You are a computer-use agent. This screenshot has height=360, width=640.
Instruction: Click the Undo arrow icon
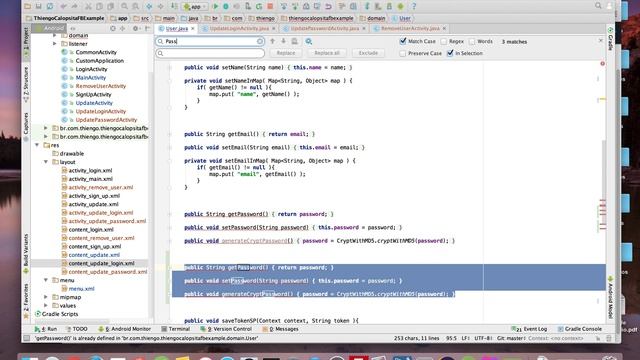click(64, 6)
